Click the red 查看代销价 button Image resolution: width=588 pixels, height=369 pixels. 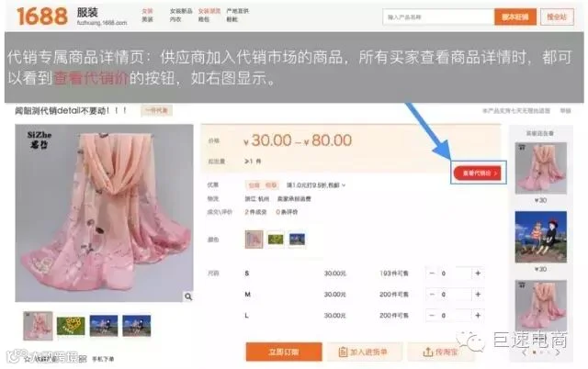(x=478, y=173)
